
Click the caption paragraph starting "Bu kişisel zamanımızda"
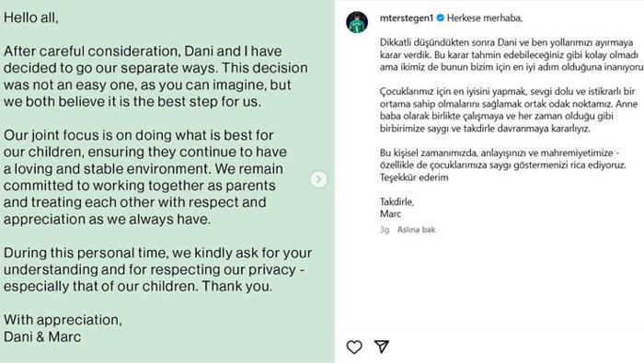[x=503, y=159]
